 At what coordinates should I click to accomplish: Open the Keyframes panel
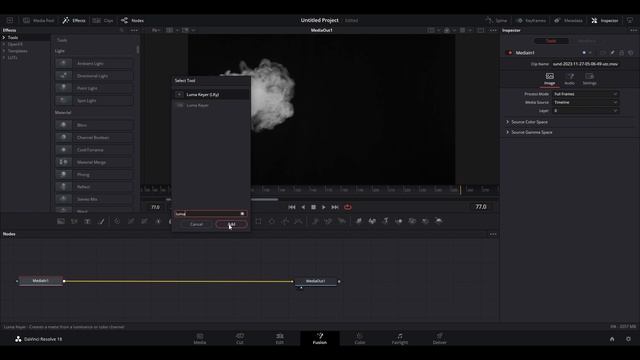pyautogui.click(x=531, y=20)
